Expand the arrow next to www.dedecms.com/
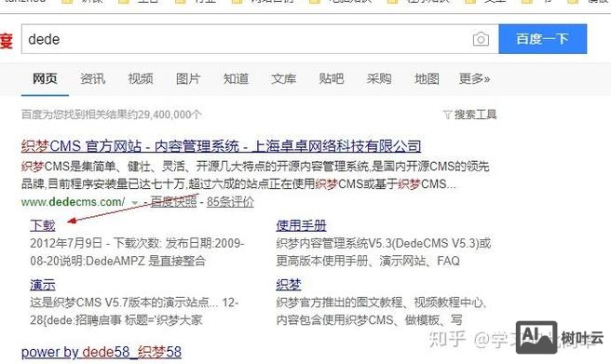Image resolution: width=611 pixels, height=364 pixels. pos(135,202)
